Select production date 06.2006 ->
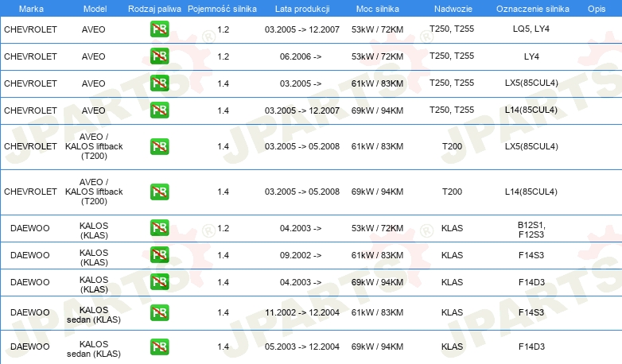The image size is (622, 364). [x=301, y=56]
